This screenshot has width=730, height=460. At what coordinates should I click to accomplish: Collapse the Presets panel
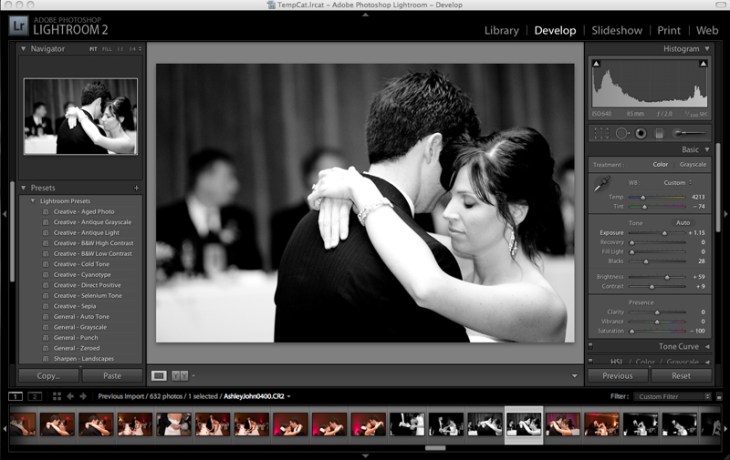click(23, 188)
